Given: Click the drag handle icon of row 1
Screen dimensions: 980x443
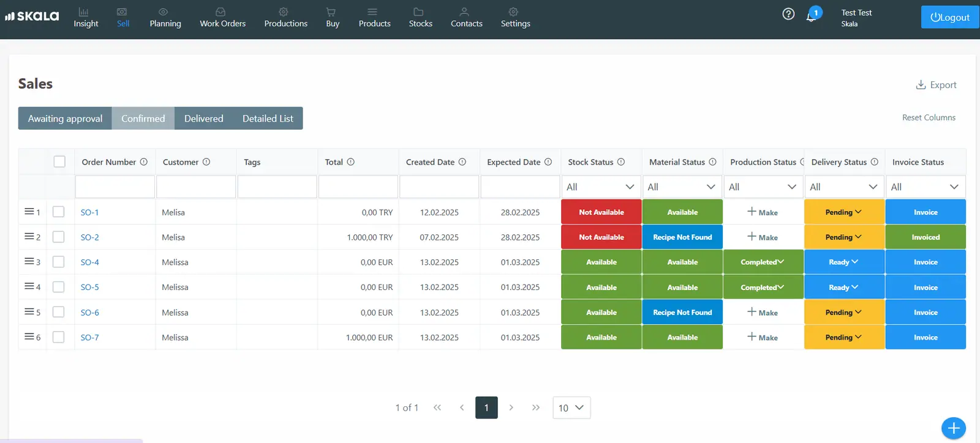Looking at the screenshot, I should click(29, 212).
